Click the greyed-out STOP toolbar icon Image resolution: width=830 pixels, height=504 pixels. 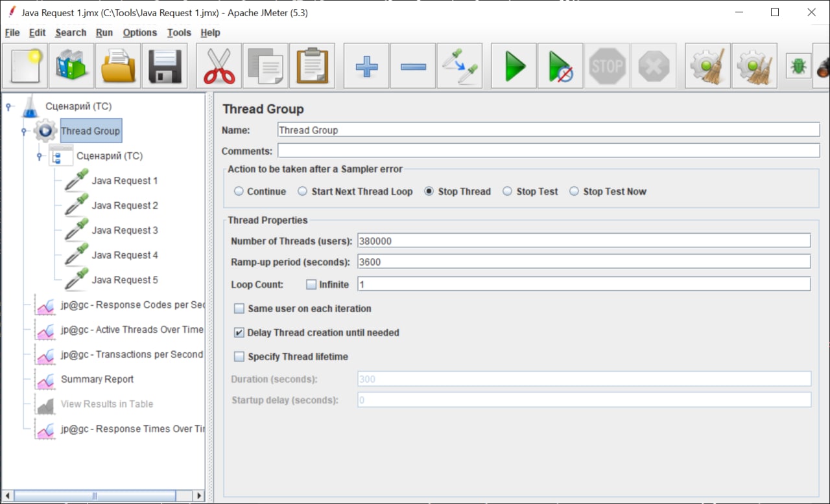pyautogui.click(x=608, y=65)
